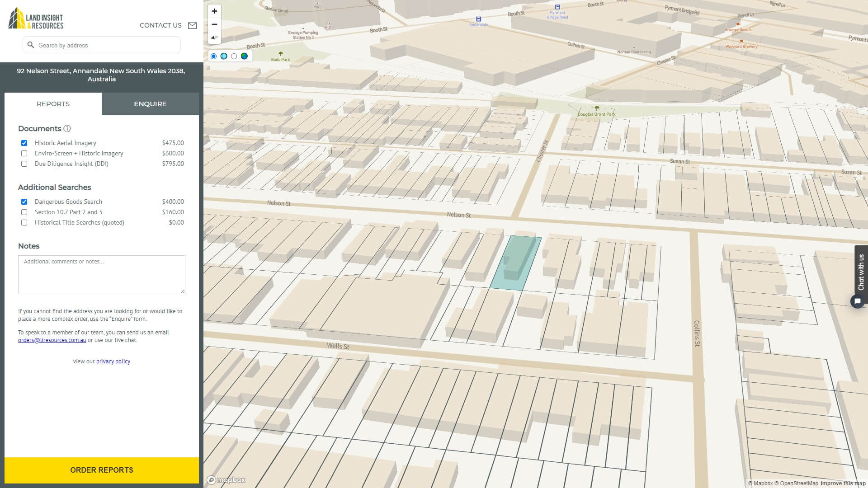Screen dimensions: 868x488
Task: Click the Order Reports button
Action: 102,470
